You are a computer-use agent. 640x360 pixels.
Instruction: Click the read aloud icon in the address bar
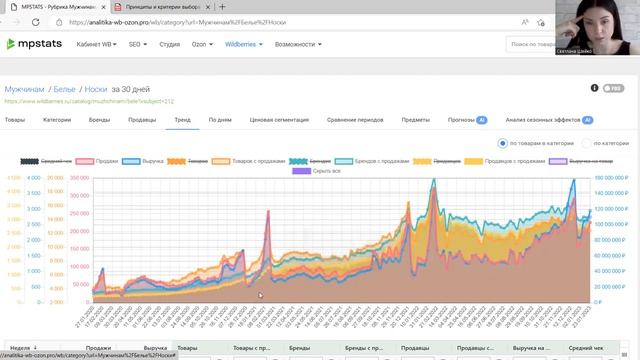point(525,22)
